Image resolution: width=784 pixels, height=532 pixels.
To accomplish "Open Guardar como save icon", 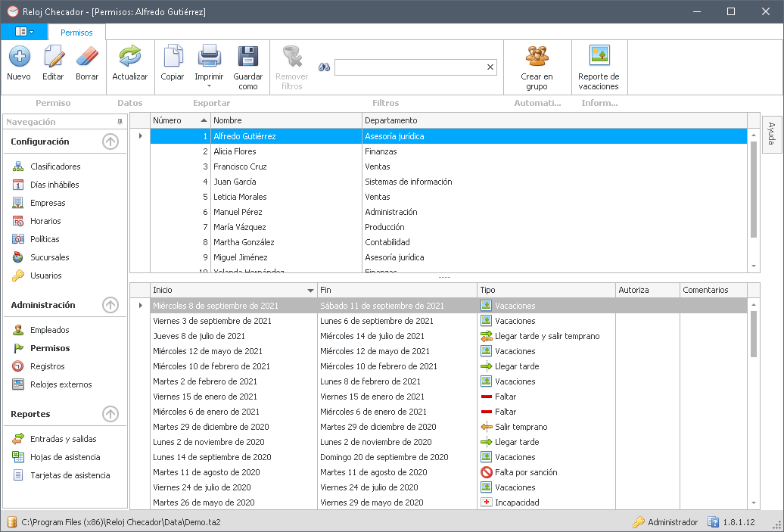I will click(x=248, y=57).
